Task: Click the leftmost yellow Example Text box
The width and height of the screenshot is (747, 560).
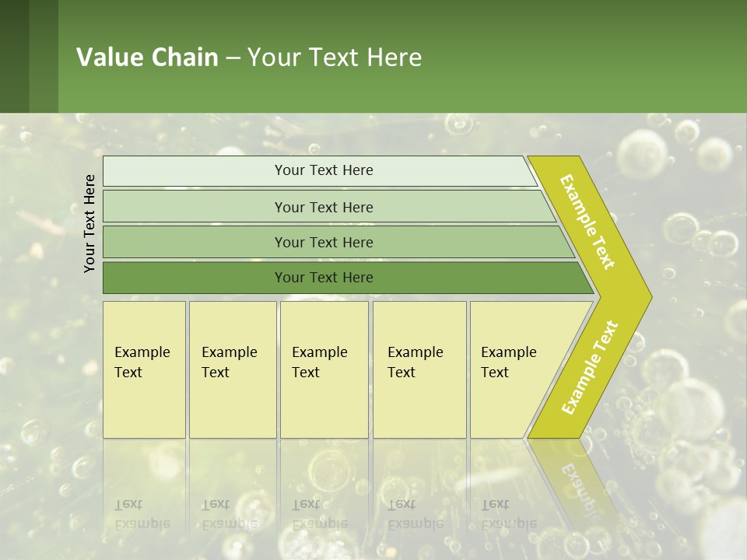Action: (144, 369)
